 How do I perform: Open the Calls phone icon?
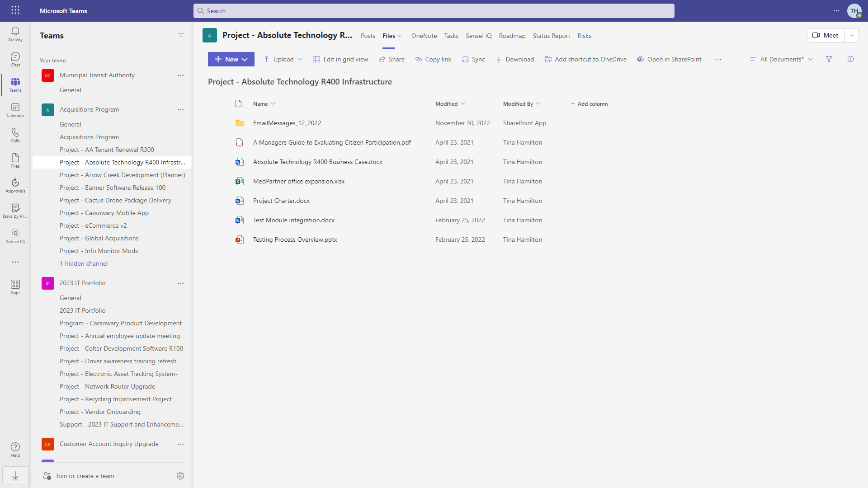(15, 135)
